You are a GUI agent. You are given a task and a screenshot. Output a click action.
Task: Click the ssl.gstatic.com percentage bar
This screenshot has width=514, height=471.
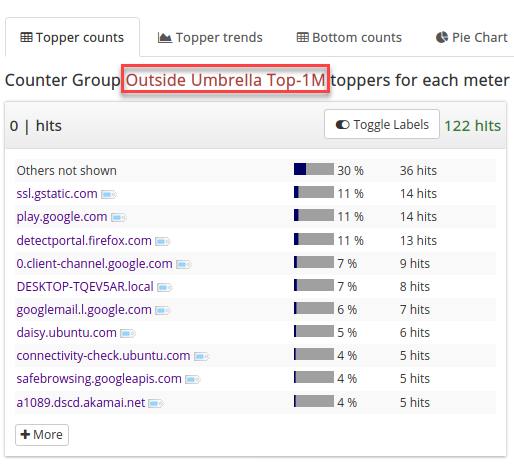pos(314,192)
